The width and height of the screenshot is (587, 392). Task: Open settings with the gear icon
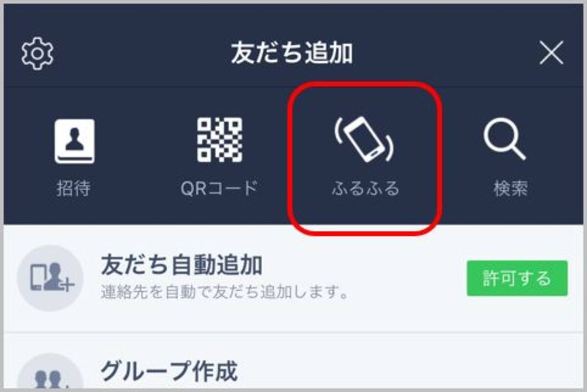tap(38, 53)
